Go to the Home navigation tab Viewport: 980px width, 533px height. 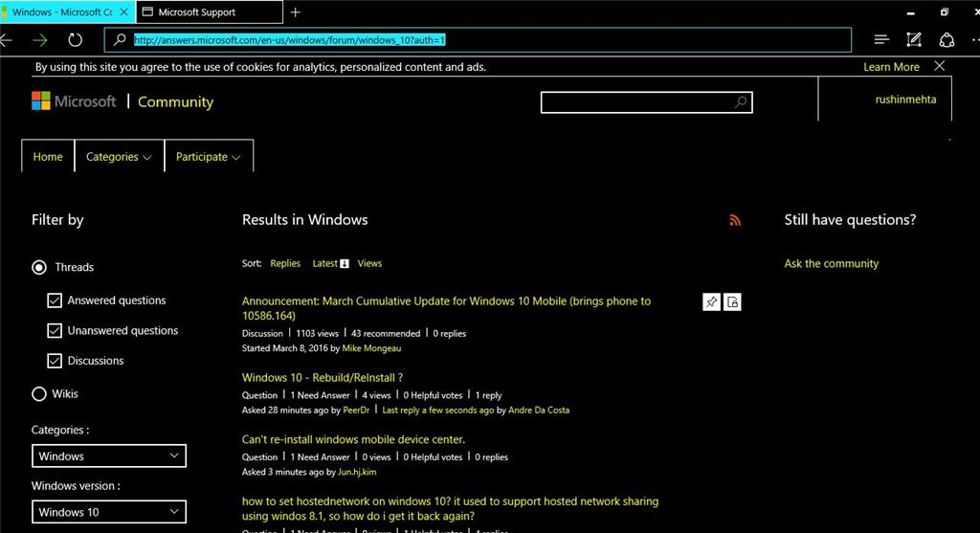pos(48,156)
